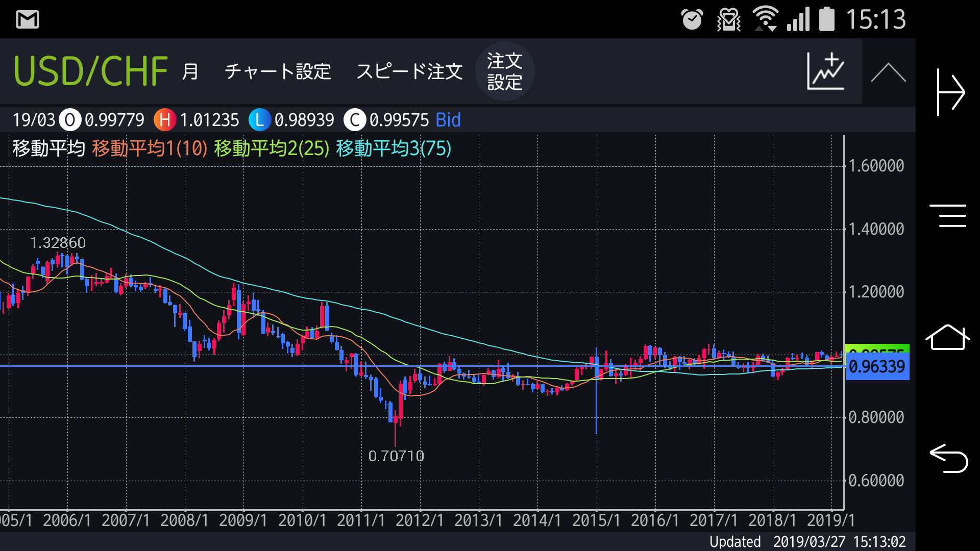This screenshot has width=980, height=551.
Task: Open the 移動平均 indicator selector
Action: click(48, 149)
